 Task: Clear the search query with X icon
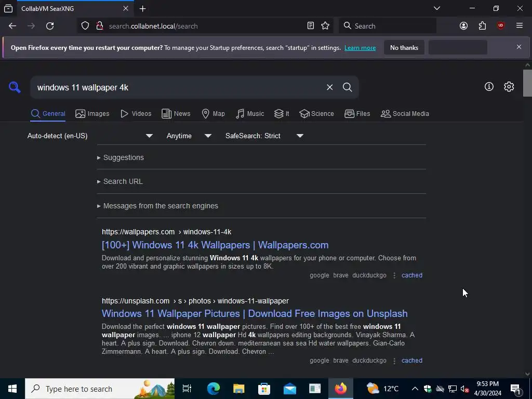coord(329,87)
